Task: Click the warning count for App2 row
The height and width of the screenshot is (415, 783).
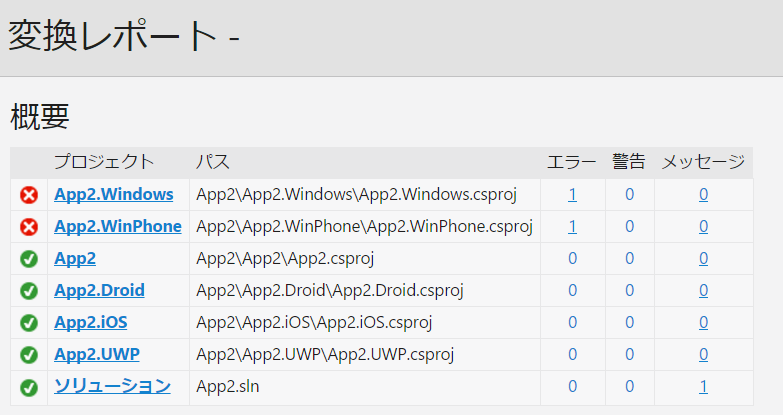Action: click(630, 258)
